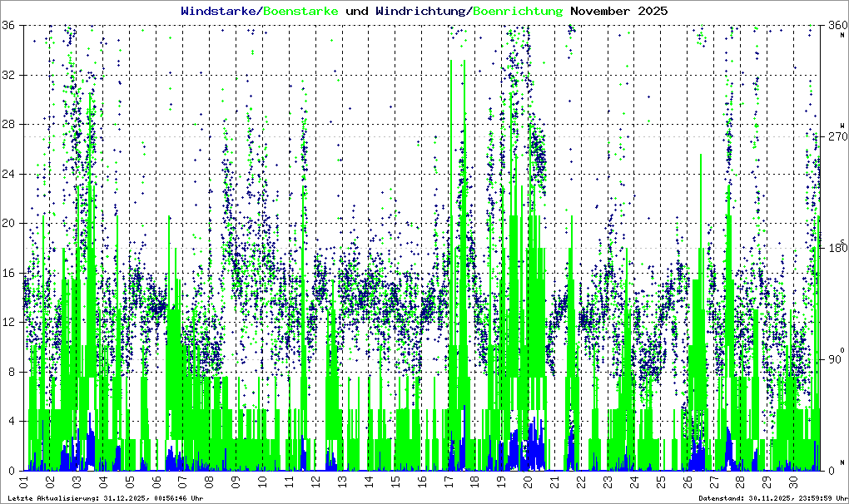
Task: Click the 270 degree label on direction axis
Action: click(x=837, y=137)
